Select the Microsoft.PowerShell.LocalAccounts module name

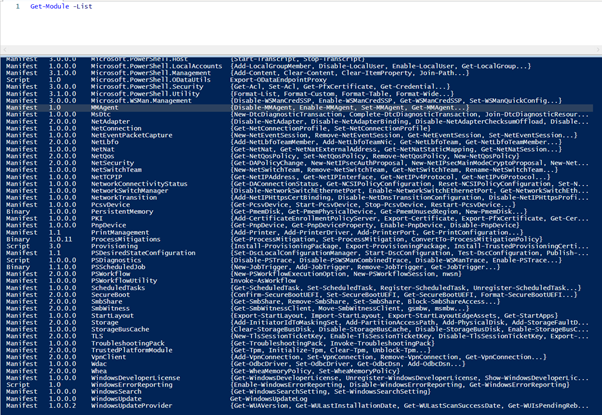pyautogui.click(x=156, y=66)
